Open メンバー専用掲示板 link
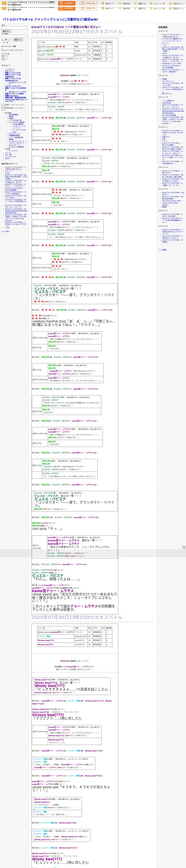Screen dimensions: 186x868 click(16, 137)
